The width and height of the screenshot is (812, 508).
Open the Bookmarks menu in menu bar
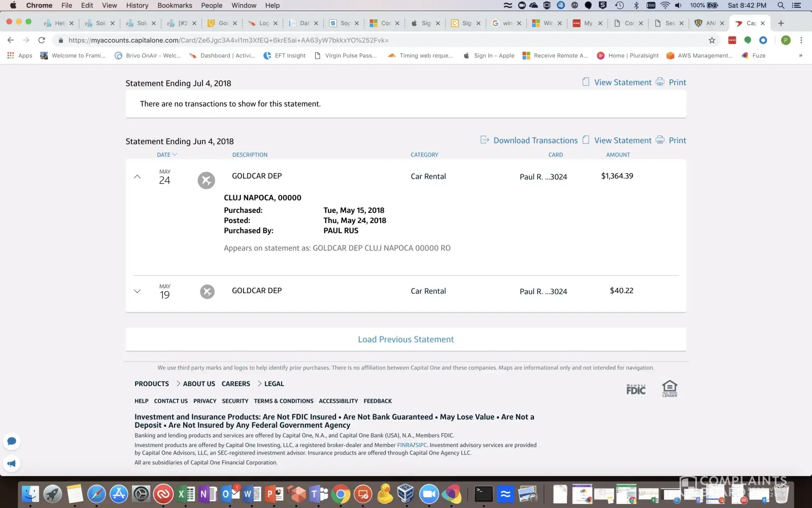(175, 6)
